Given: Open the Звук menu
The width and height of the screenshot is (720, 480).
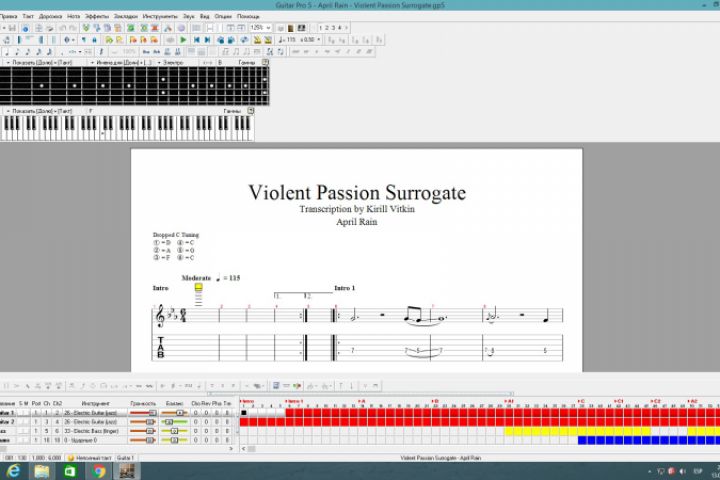Looking at the screenshot, I should (189, 16).
